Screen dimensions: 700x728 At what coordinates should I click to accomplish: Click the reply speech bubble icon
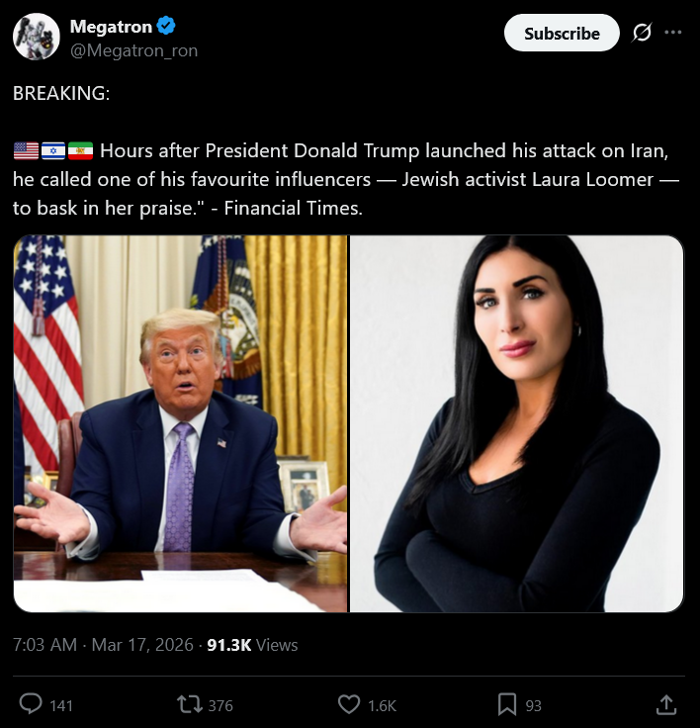31,703
